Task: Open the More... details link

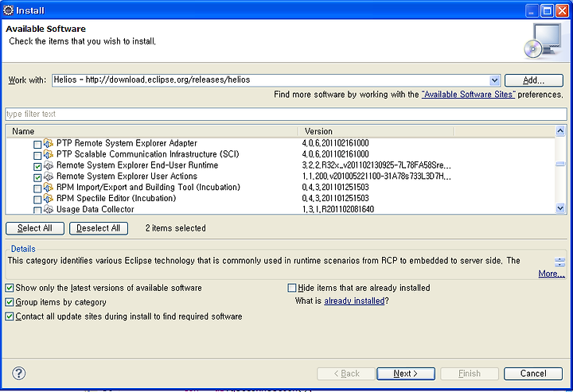Action: tap(552, 274)
